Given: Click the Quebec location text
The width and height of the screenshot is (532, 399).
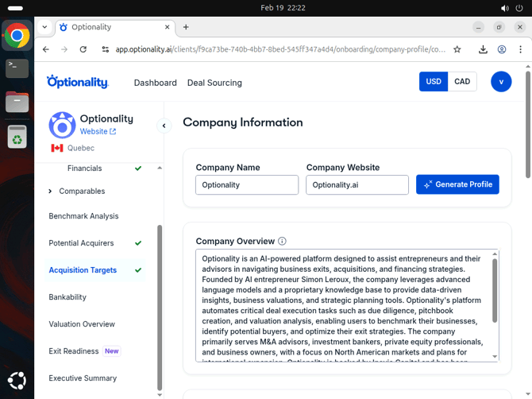Looking at the screenshot, I should click(x=81, y=148).
